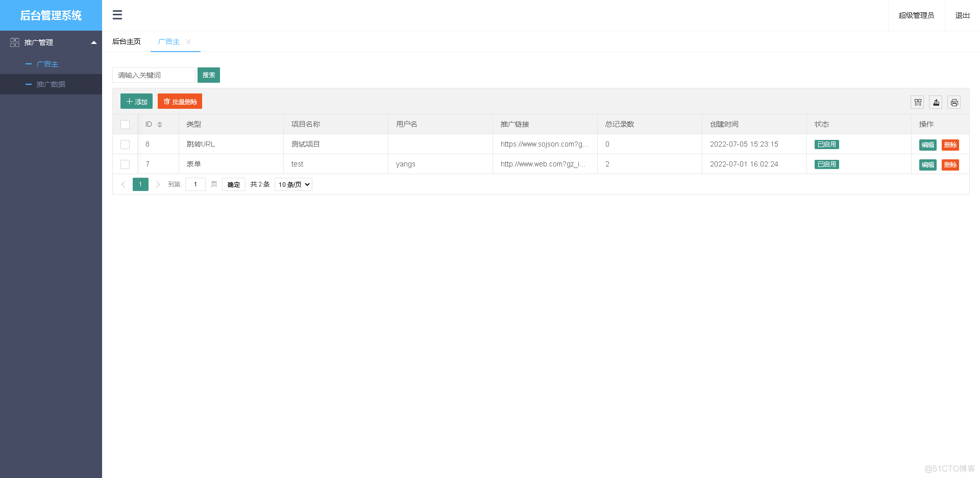The width and height of the screenshot is (980, 478).
Task: Select the checkbox for row ID 8
Action: 125,145
